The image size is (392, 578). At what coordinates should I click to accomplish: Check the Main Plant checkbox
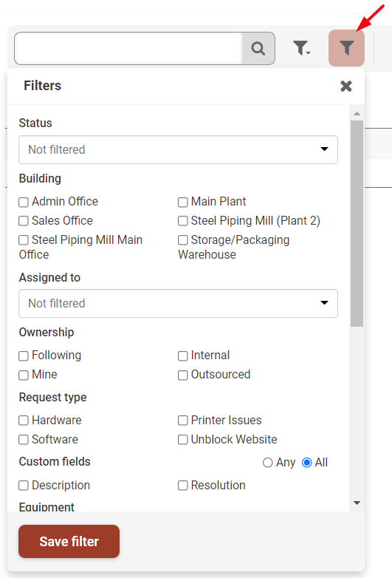182,202
